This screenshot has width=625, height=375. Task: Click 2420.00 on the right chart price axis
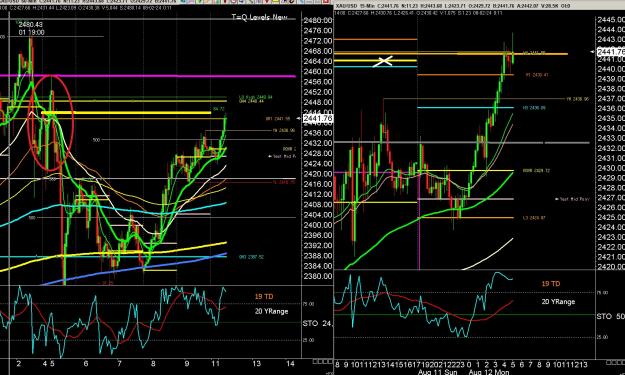pos(611,267)
